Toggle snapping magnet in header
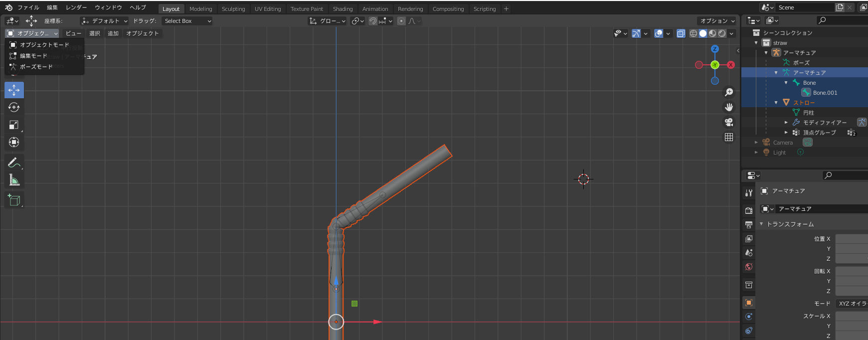This screenshot has width=868, height=340. pos(372,21)
